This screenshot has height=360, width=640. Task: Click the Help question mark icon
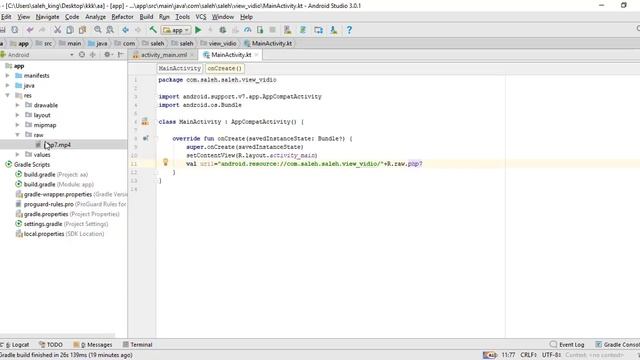click(349, 30)
